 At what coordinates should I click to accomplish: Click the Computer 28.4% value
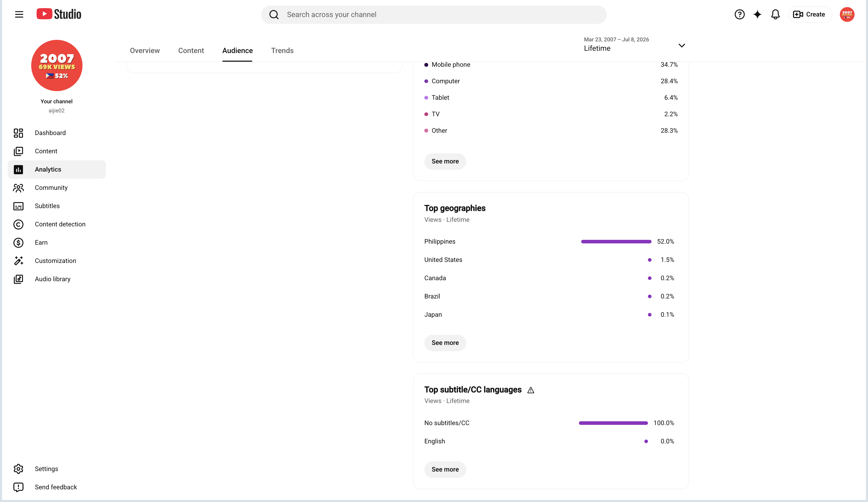(669, 81)
